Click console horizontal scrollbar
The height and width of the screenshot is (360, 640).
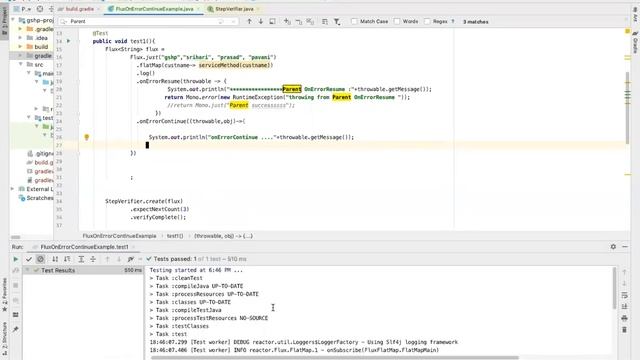coord(335,358)
